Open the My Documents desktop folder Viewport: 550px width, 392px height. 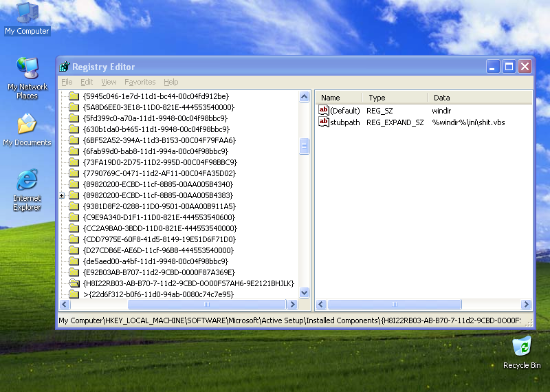click(27, 125)
